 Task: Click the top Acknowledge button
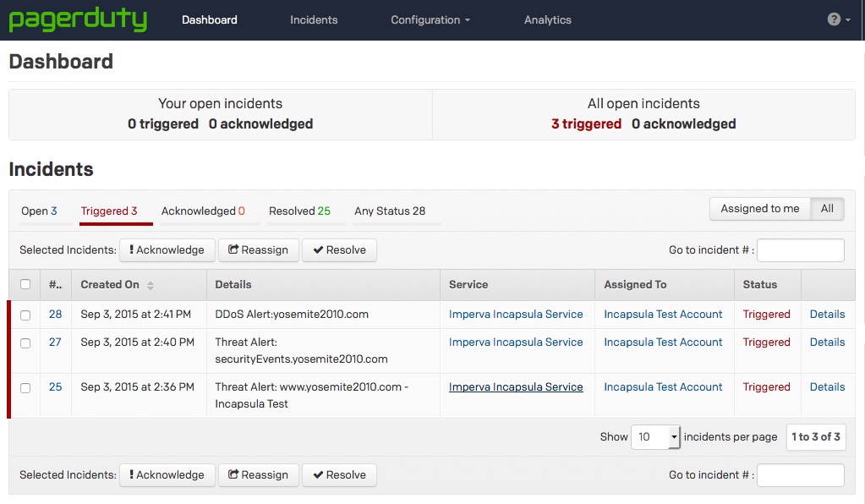[167, 249]
